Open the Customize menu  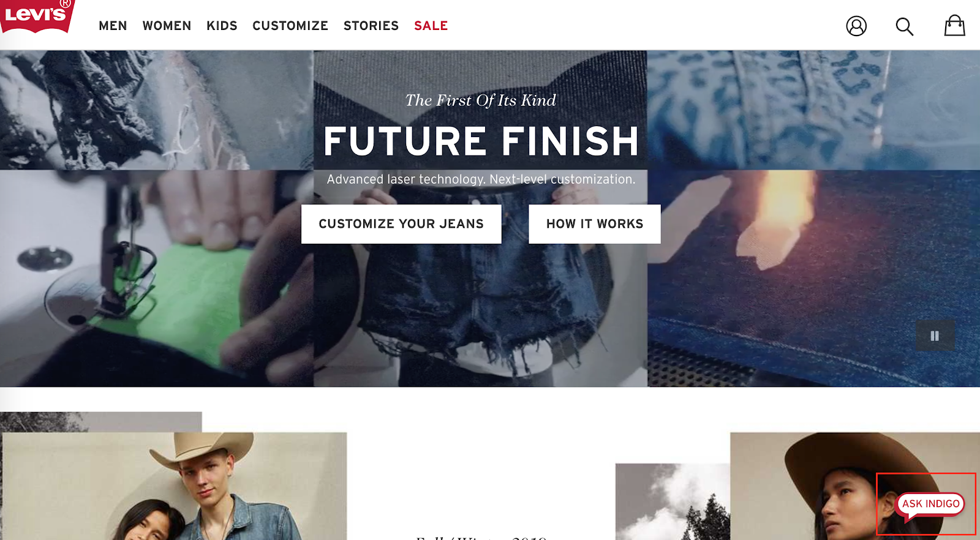[290, 26]
